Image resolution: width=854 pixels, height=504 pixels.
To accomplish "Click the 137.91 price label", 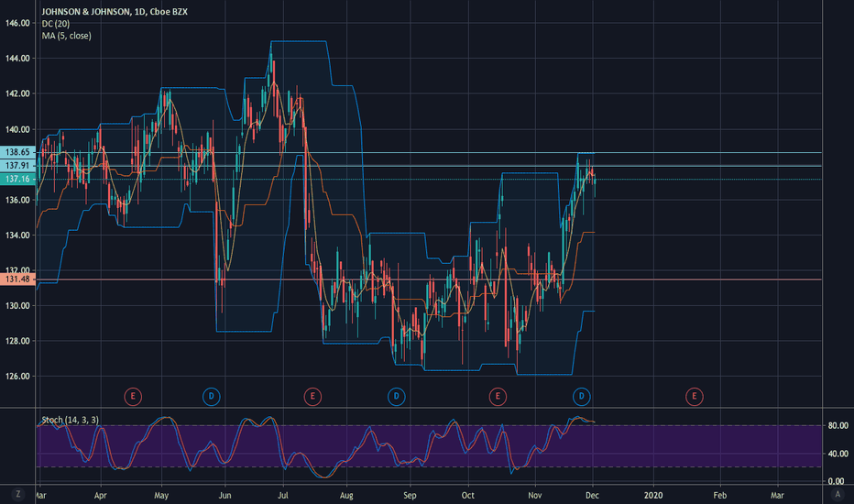I will pos(17,166).
